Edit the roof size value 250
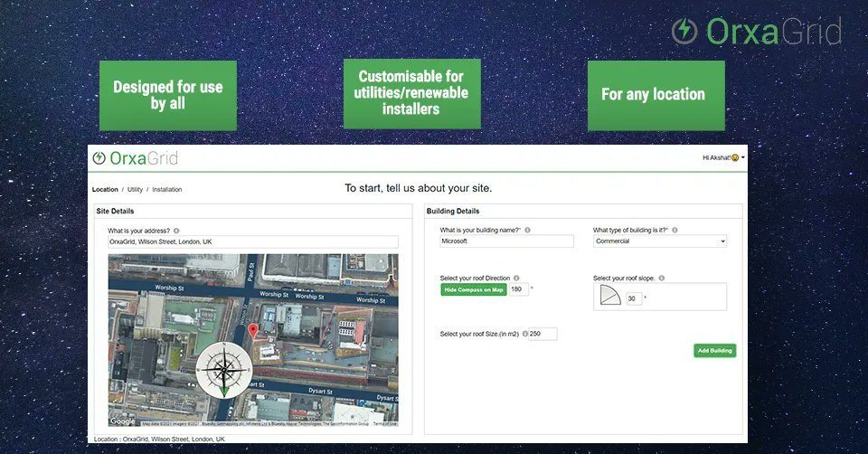 (542, 334)
